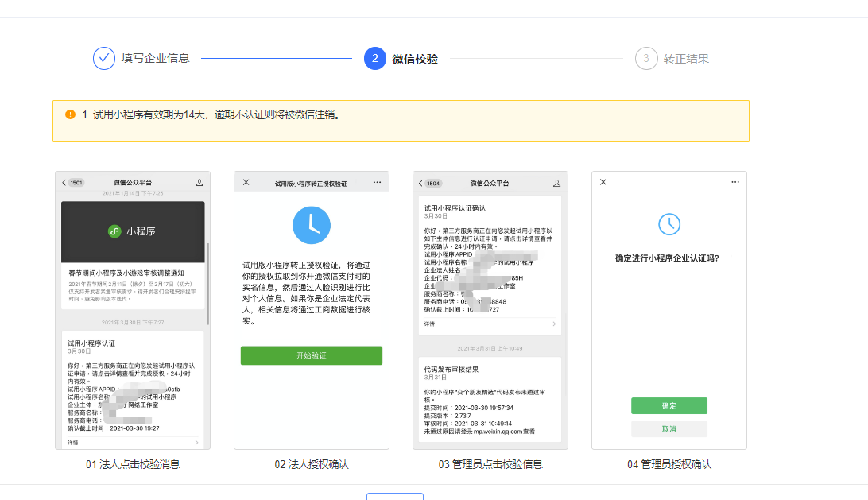
Task: Close the 04 authorization dialog with X
Action: click(603, 181)
